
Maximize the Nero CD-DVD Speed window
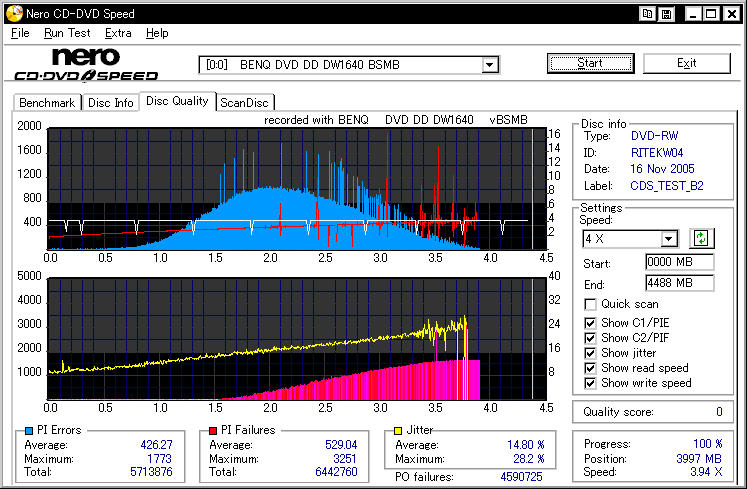(709, 14)
